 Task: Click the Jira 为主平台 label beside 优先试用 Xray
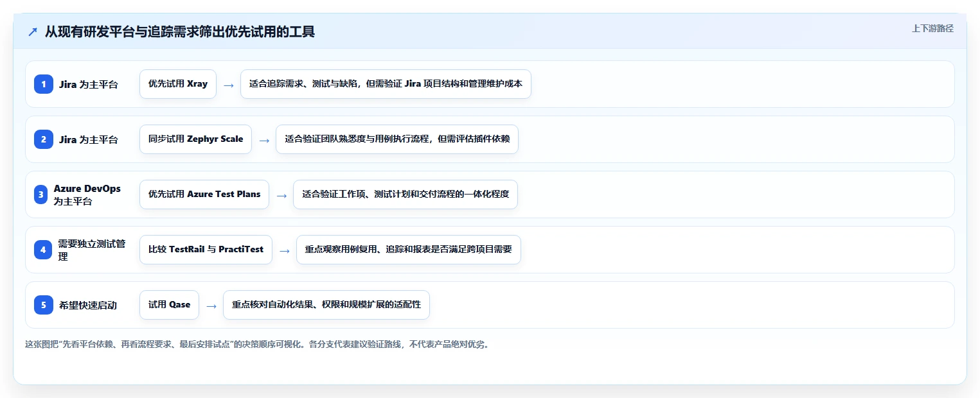coord(88,84)
